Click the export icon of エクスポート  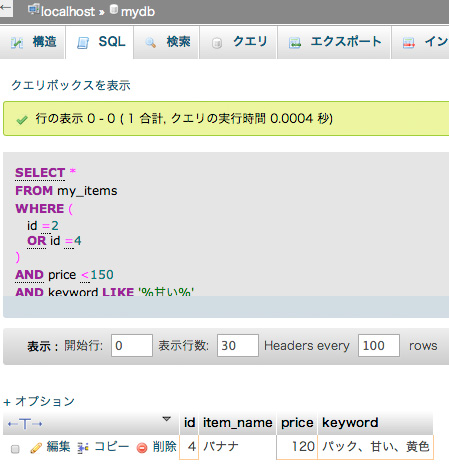[x=295, y=43]
